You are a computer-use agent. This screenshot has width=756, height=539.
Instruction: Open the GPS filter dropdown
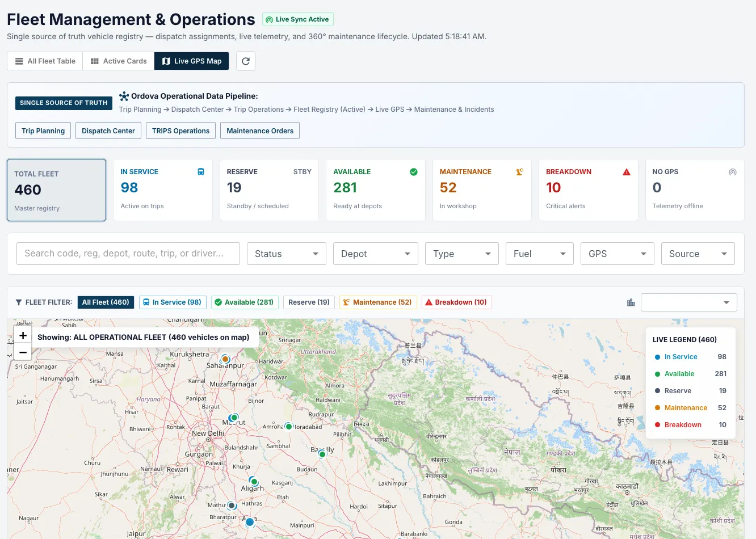coord(618,254)
